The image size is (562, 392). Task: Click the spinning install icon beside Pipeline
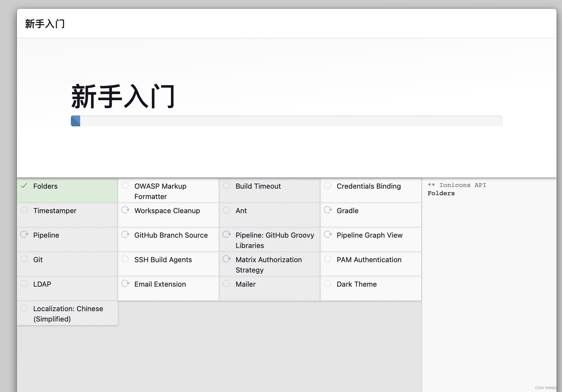pos(24,234)
